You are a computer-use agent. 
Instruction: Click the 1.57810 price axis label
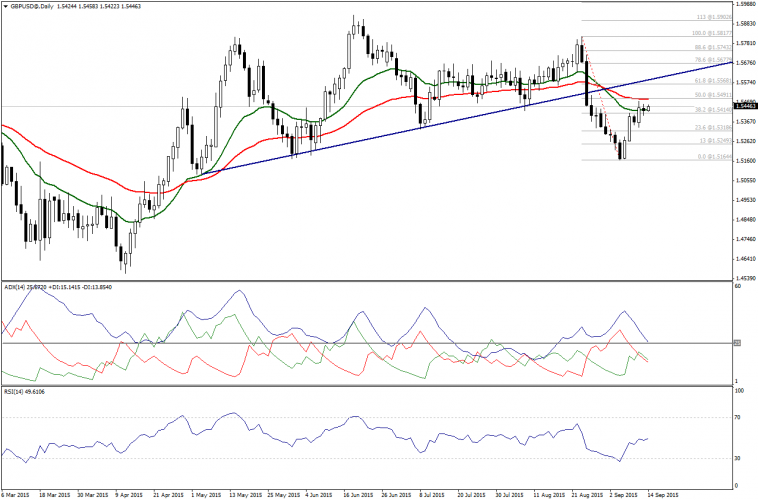tap(745, 43)
